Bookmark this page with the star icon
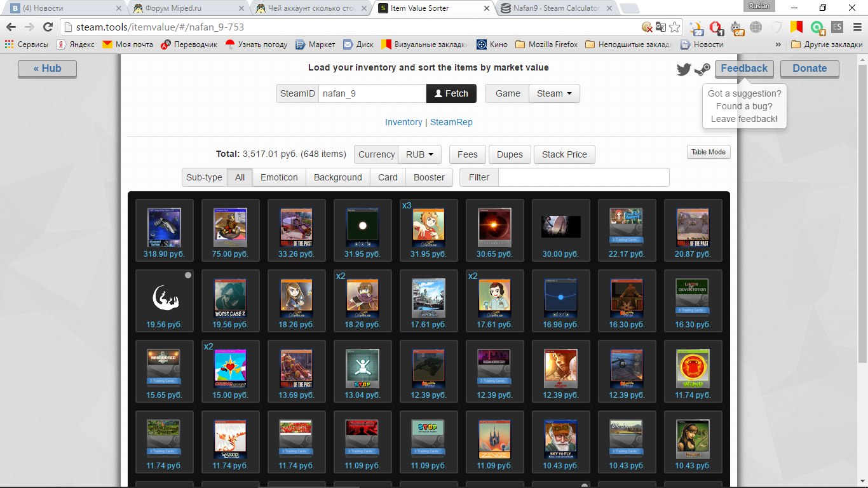The image size is (868, 488). coord(675,27)
